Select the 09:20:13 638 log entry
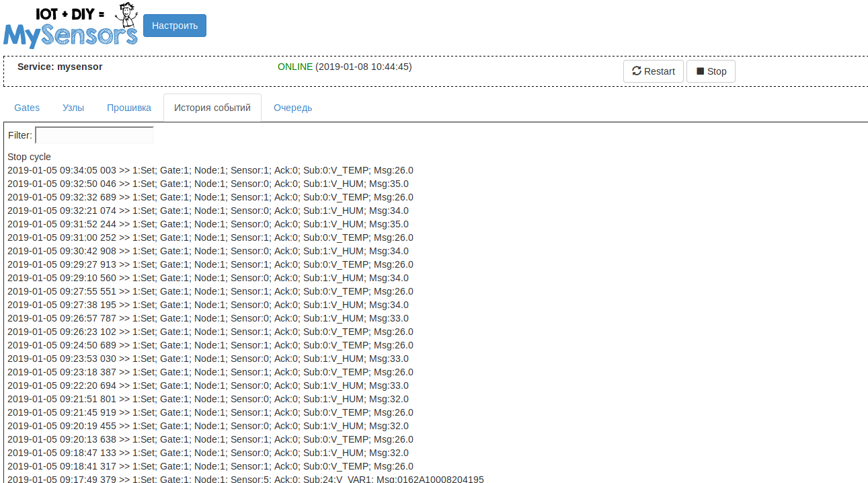The width and height of the screenshot is (868, 483). point(210,439)
